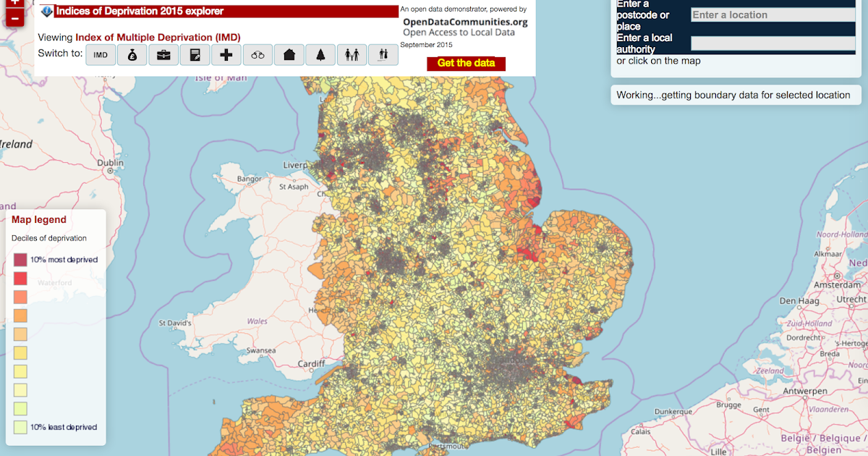Switch to Education deprivation document icon
This screenshot has height=456, width=868.
click(195, 54)
